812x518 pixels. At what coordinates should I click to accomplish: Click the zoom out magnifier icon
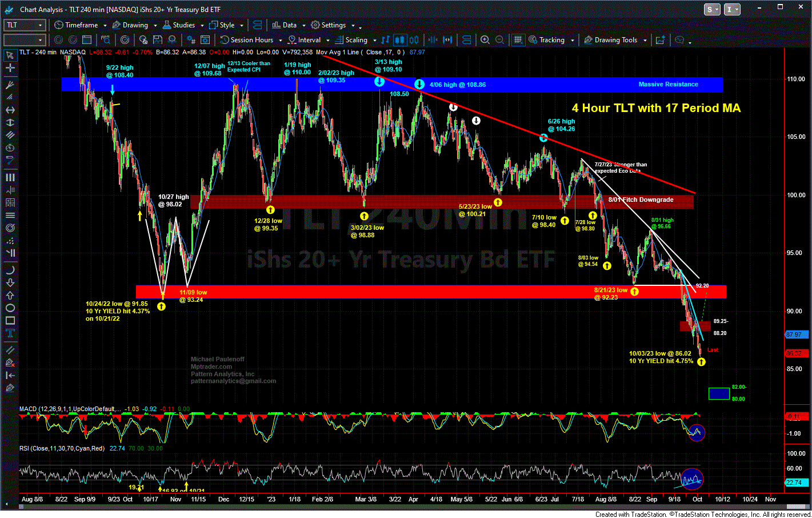500,40
